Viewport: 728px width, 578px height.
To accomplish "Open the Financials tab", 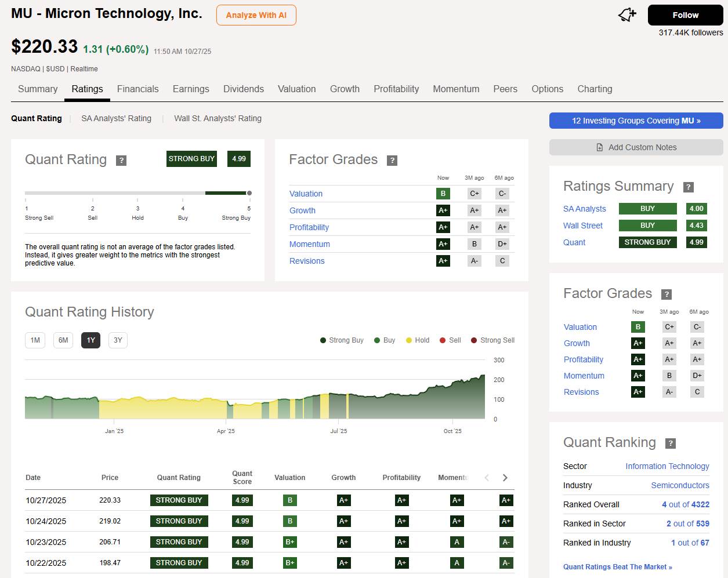I will pyautogui.click(x=137, y=89).
